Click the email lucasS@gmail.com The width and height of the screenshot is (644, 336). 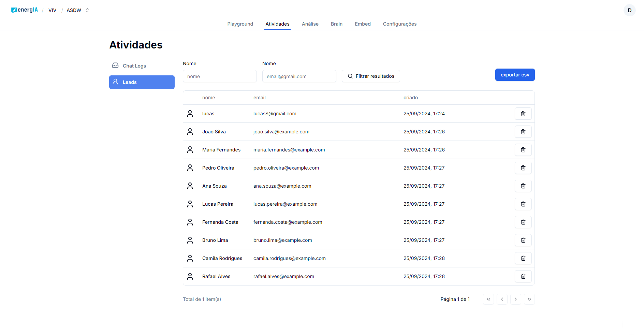coord(275,114)
